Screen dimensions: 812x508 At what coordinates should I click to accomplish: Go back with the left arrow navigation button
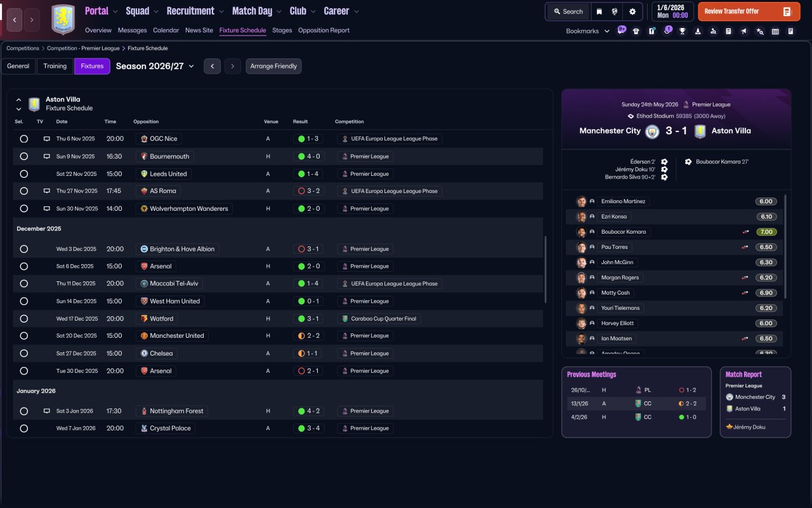pyautogui.click(x=15, y=20)
